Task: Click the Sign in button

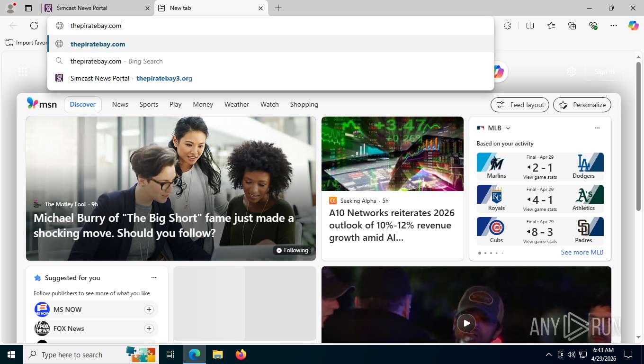Action: pyautogui.click(x=604, y=72)
